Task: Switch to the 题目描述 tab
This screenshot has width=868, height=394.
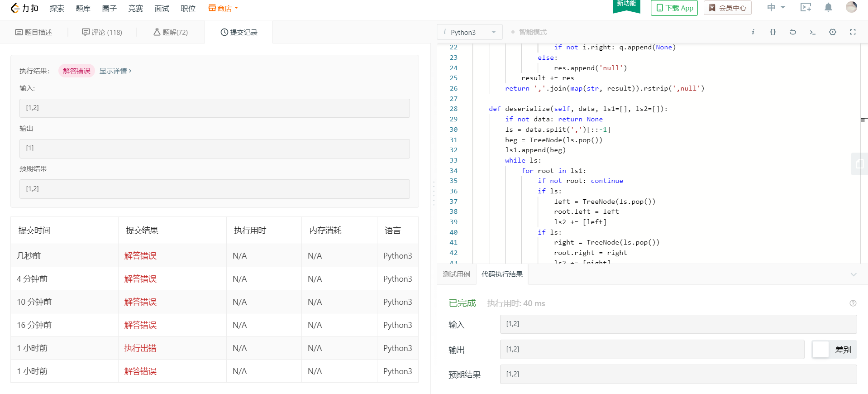Action: pos(34,32)
